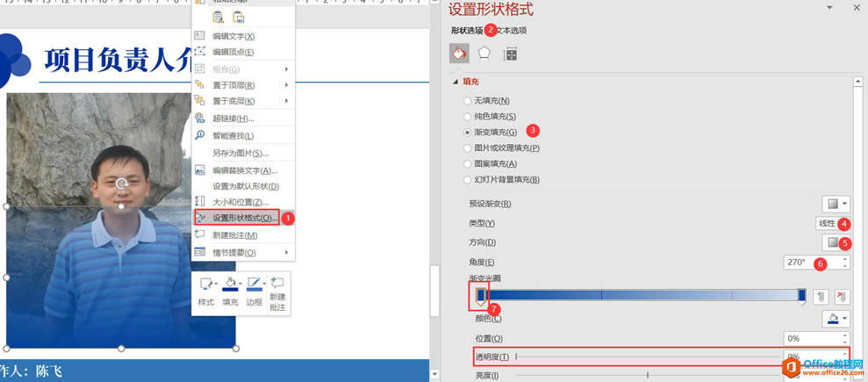Increase the Angle spinner value
The height and width of the screenshot is (382, 868).
(x=845, y=259)
